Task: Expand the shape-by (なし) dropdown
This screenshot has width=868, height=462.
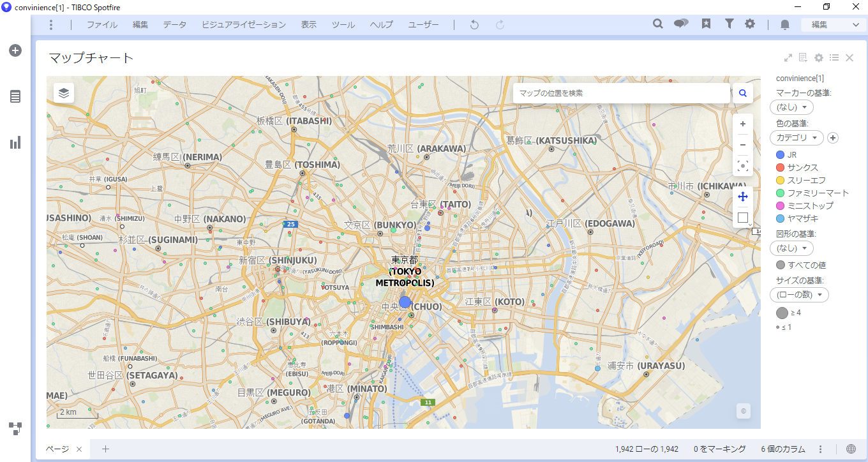Action: point(791,248)
